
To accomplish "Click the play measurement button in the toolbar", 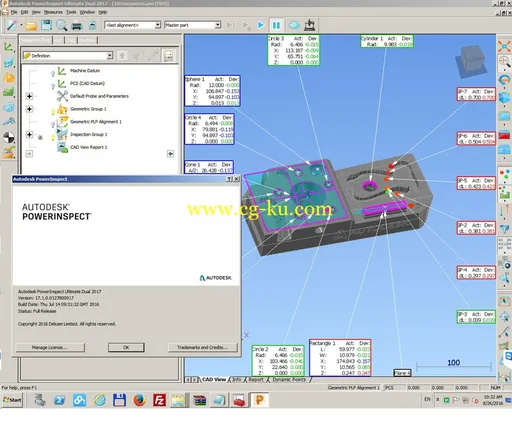I will [261, 25].
